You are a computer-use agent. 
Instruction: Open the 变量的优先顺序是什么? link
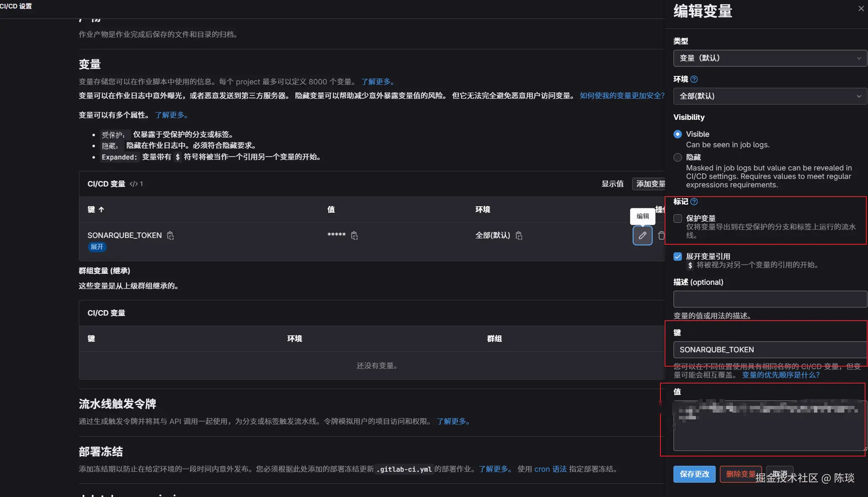click(x=781, y=375)
